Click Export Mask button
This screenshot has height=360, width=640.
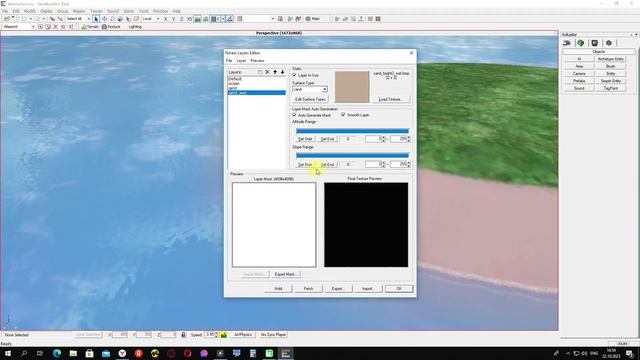coord(285,274)
